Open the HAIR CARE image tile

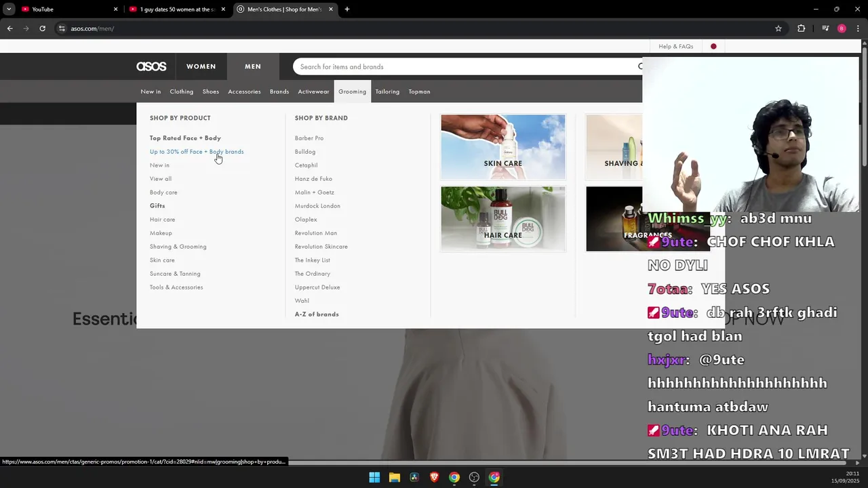pos(503,219)
